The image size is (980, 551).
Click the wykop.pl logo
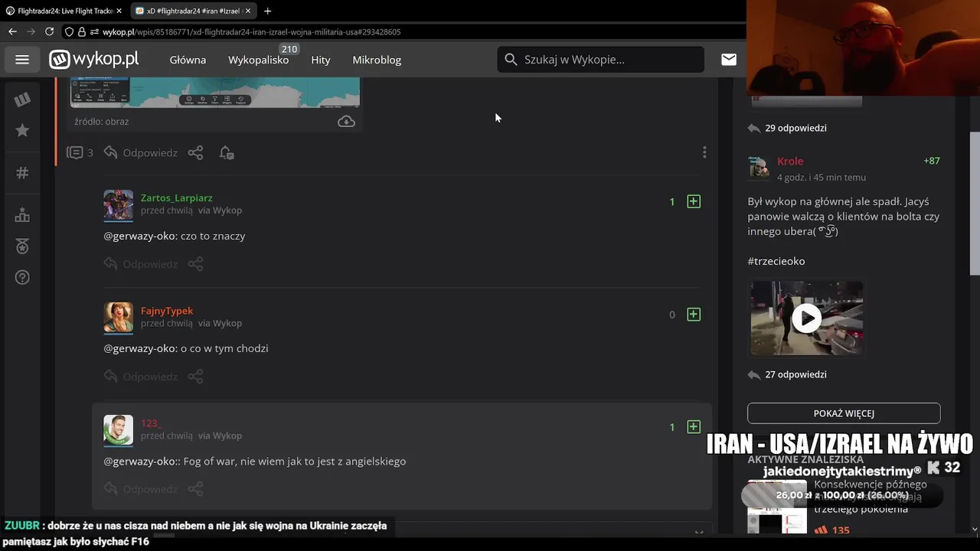point(94,60)
